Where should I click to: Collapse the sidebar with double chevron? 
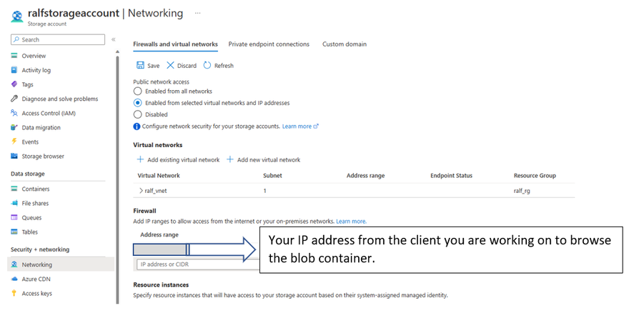pyautogui.click(x=114, y=39)
